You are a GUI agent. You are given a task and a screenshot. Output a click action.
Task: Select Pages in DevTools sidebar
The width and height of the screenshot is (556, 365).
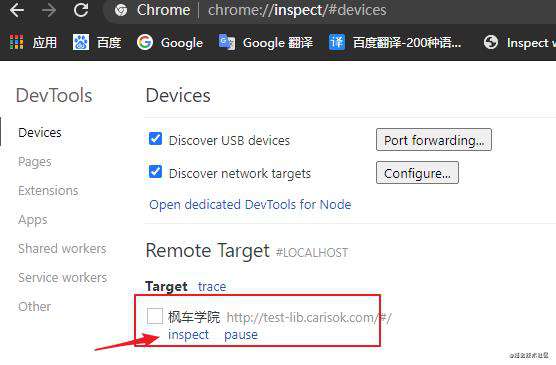tap(35, 162)
